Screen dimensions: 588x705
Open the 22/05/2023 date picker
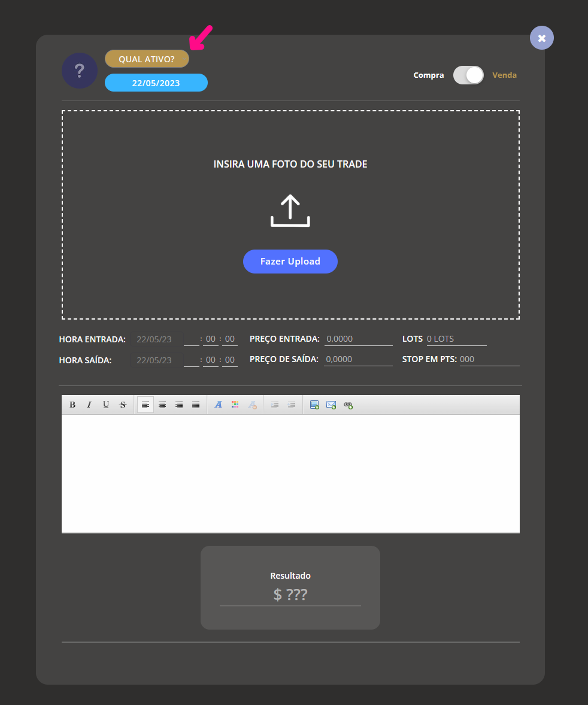click(156, 83)
